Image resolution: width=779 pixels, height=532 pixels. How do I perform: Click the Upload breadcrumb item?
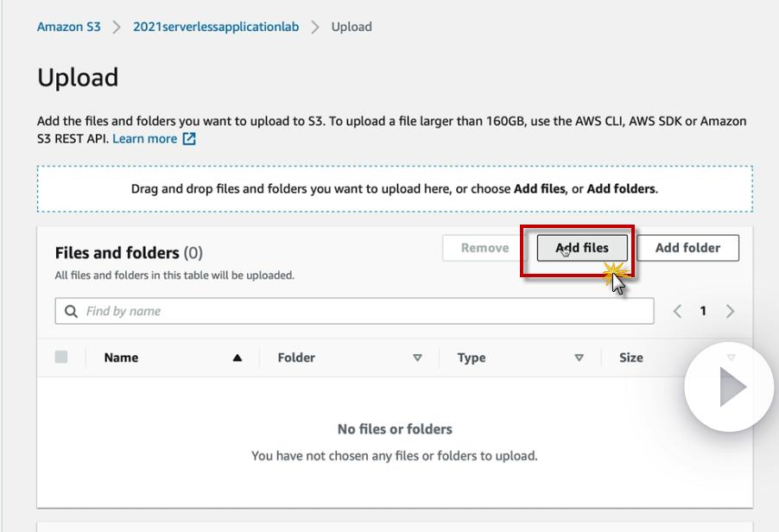pyautogui.click(x=351, y=27)
